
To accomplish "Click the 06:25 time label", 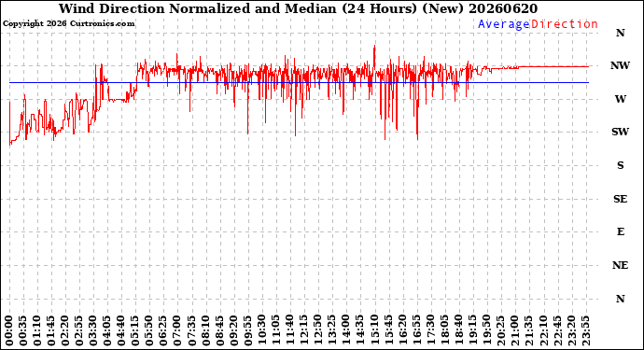I will click(x=163, y=331).
